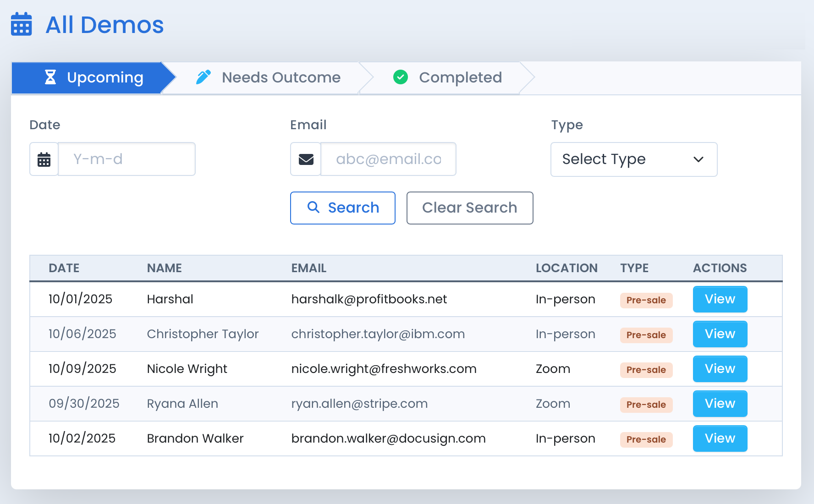Click View for Brandon Walker
Image resolution: width=814 pixels, height=504 pixels.
coord(720,438)
